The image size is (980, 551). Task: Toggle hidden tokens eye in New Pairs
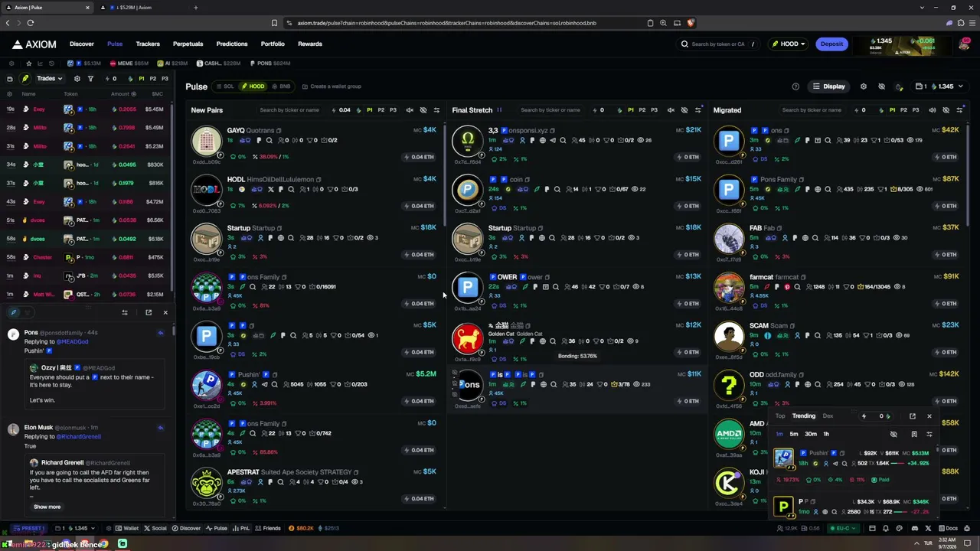[423, 110]
